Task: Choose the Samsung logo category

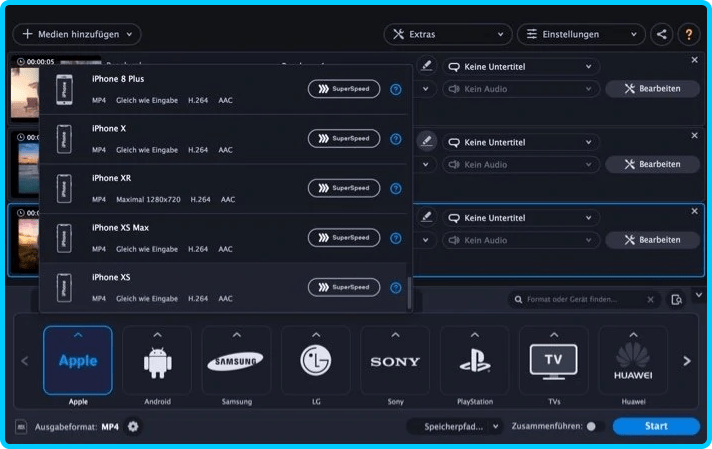Action: tap(236, 362)
